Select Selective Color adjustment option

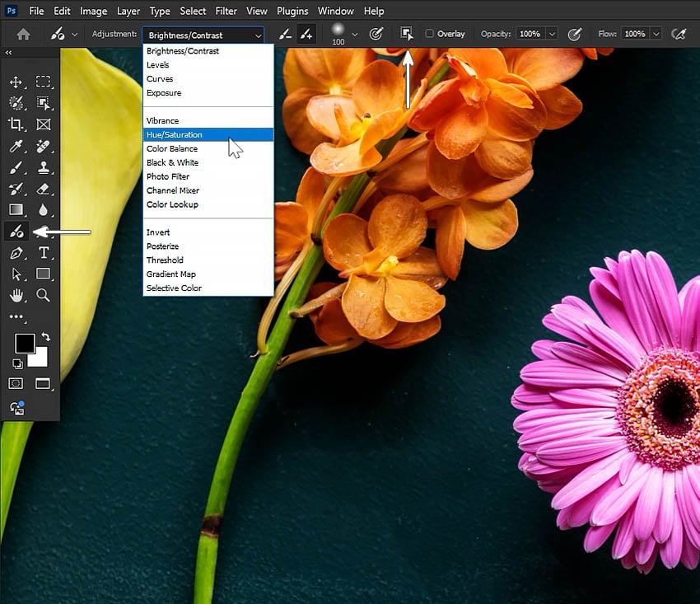click(174, 288)
